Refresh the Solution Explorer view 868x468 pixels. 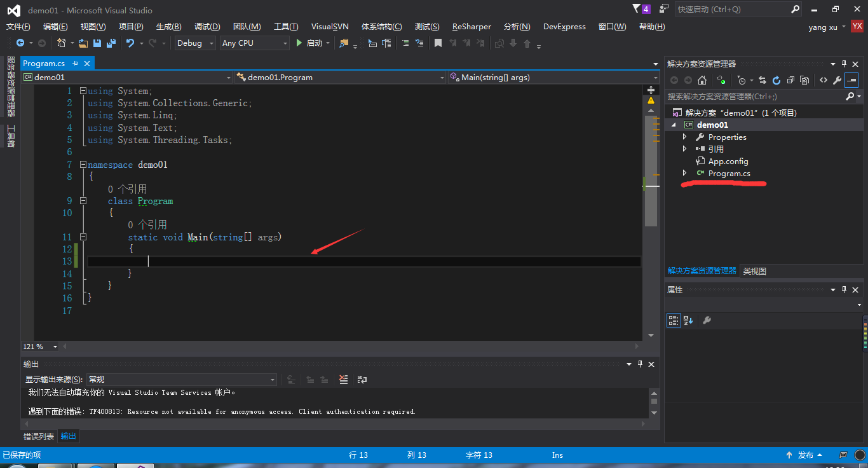tap(776, 80)
